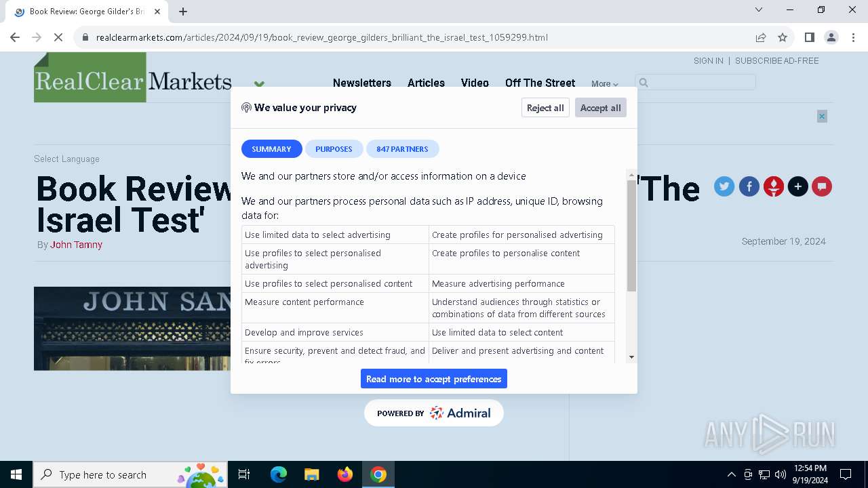Close the ad with X icon

tap(822, 117)
